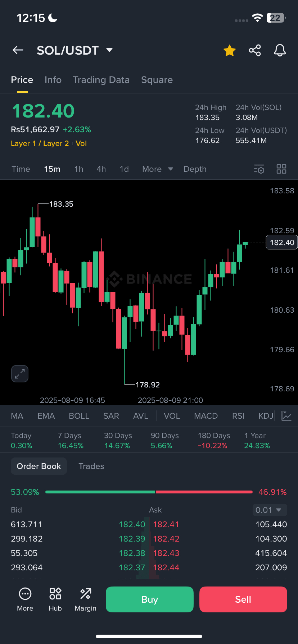Expand the More intervals dropdown
This screenshot has width=298, height=644.
(x=158, y=169)
